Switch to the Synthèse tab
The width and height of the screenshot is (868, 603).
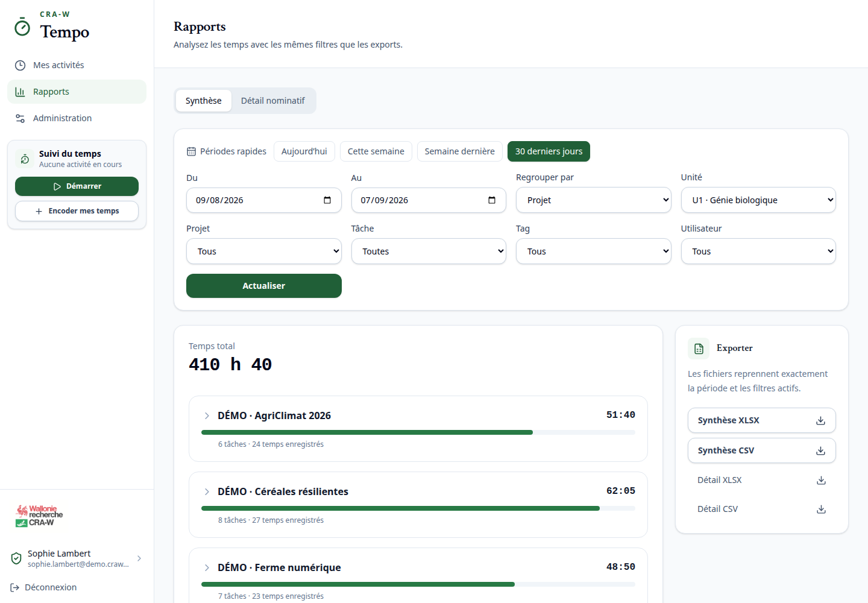coord(204,101)
